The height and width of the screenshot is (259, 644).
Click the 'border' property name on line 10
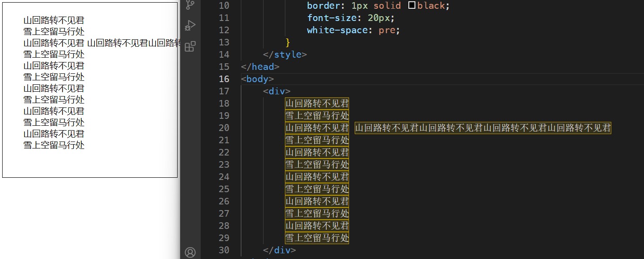pos(323,6)
